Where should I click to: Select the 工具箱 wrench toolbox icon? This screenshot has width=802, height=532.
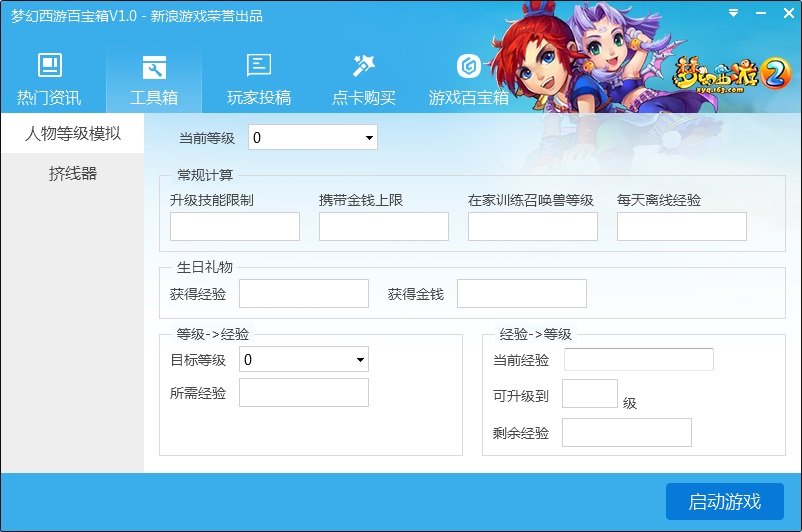(x=154, y=67)
